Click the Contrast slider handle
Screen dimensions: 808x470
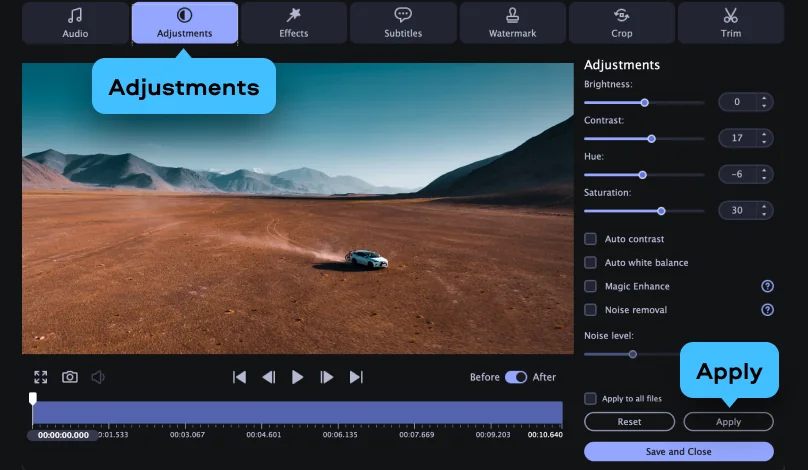[652, 138]
